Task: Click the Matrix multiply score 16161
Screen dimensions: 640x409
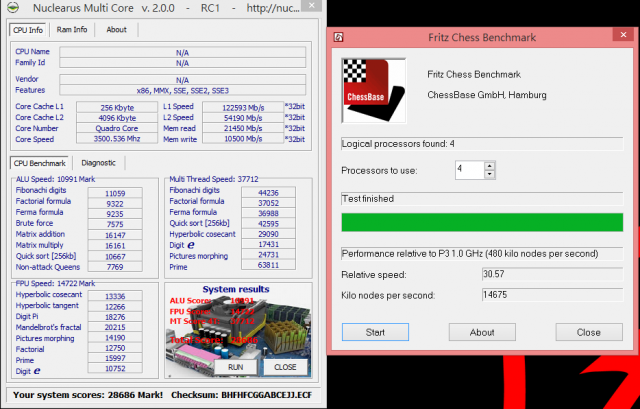Action: click(115, 246)
